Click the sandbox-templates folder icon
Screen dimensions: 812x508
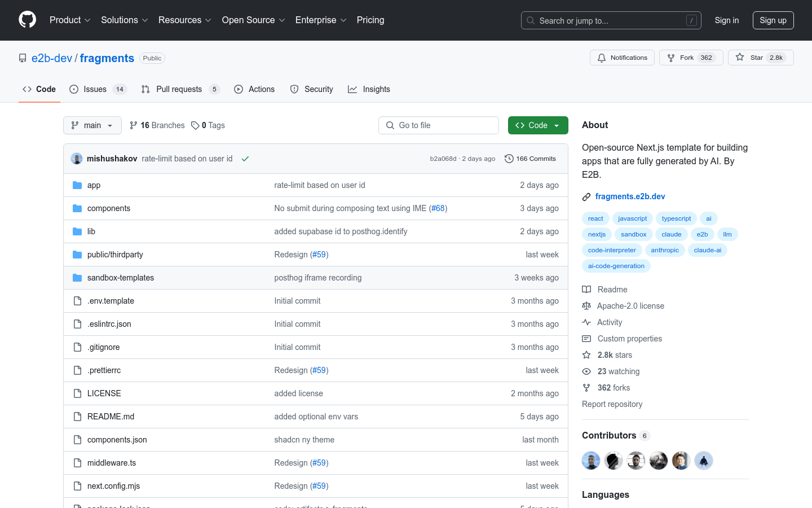coord(77,278)
